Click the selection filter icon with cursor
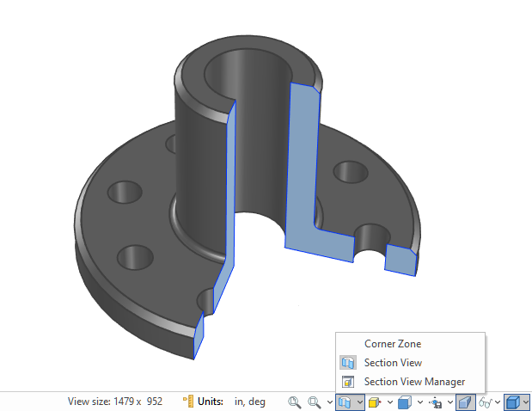The height and width of the screenshot is (411, 532). pyautogui.click(x=437, y=402)
